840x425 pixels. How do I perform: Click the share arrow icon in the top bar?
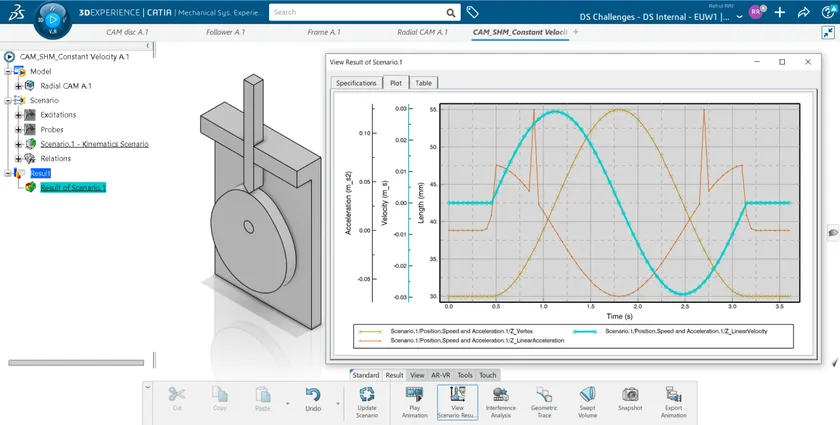(804, 12)
